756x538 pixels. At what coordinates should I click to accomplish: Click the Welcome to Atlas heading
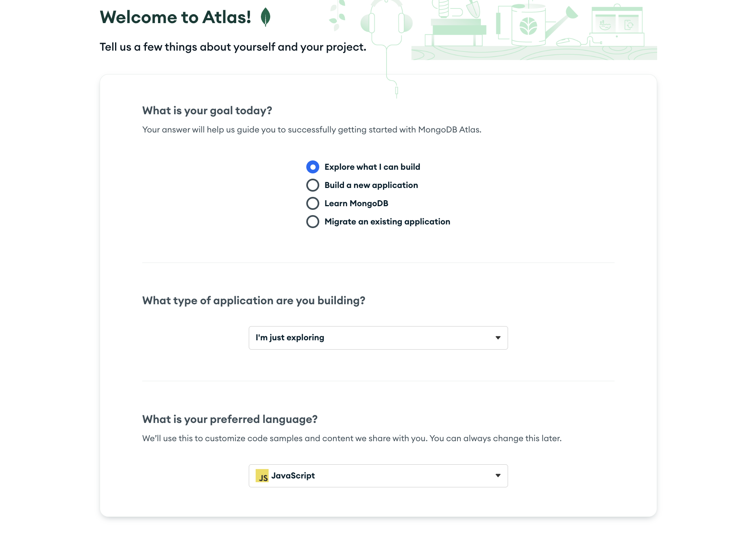(x=175, y=17)
